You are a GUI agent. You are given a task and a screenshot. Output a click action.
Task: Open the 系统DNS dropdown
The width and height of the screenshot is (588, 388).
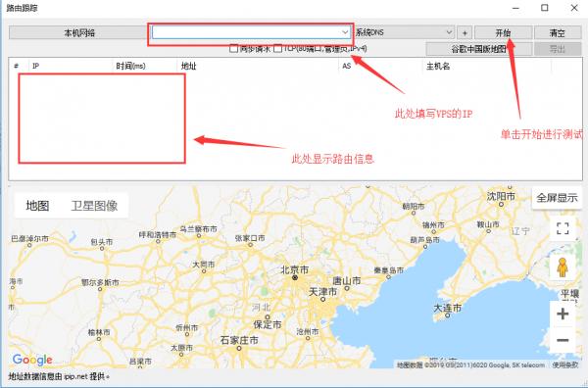coord(404,32)
